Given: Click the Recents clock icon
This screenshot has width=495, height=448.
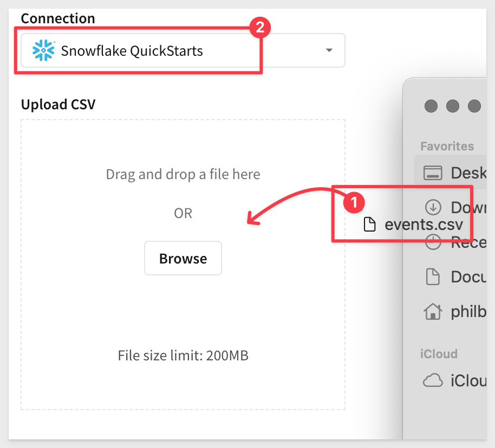Looking at the screenshot, I should (x=433, y=243).
